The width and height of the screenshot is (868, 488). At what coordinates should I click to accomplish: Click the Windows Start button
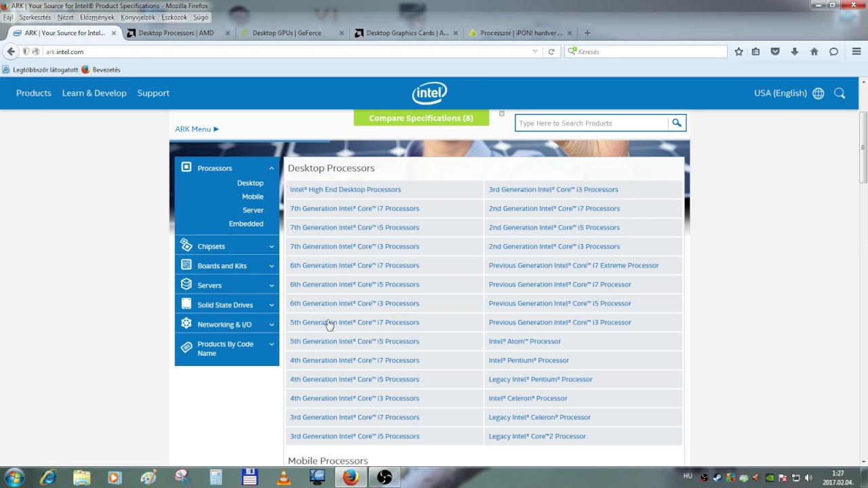pyautogui.click(x=14, y=477)
